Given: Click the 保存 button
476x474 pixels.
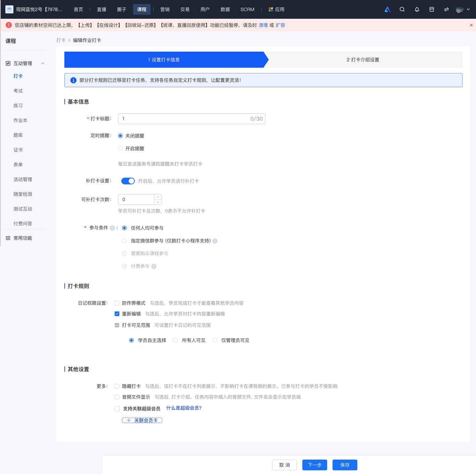Looking at the screenshot, I should pos(345,465).
